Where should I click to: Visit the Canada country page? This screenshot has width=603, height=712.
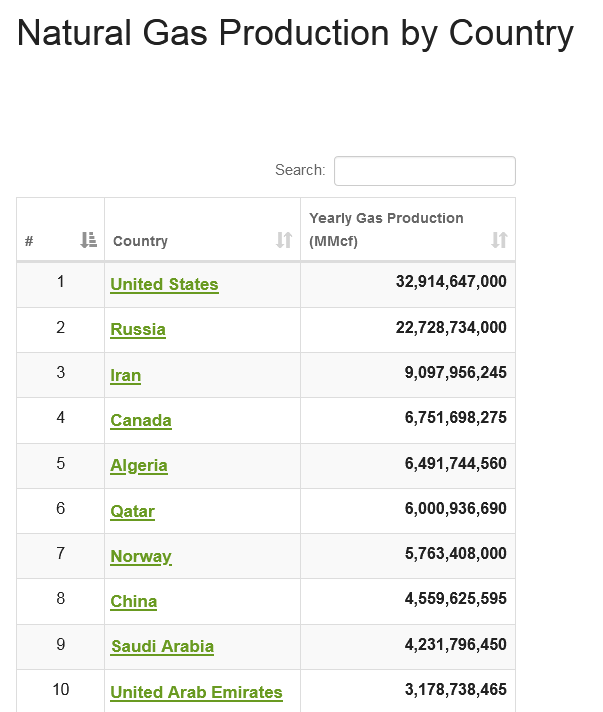pos(141,420)
